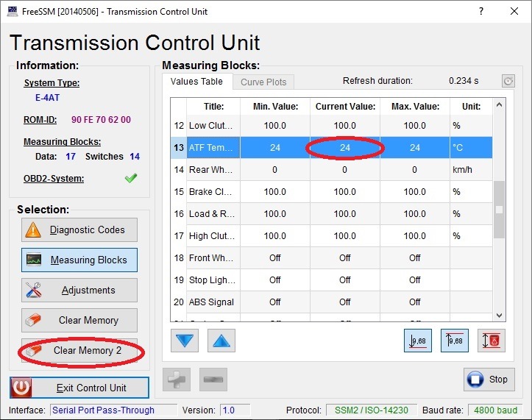Click the Unit column header
Screen dimensions: 532x420
click(471, 107)
